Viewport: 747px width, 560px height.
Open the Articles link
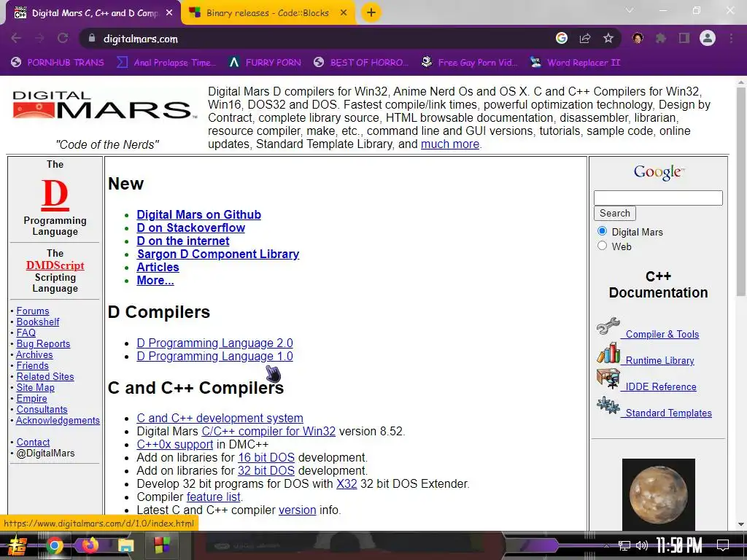[158, 267]
